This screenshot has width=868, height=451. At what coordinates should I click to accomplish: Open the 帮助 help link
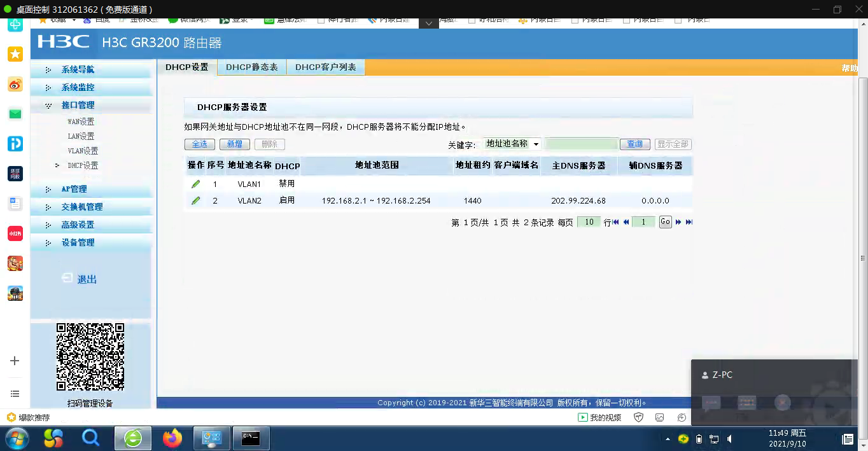click(x=850, y=68)
